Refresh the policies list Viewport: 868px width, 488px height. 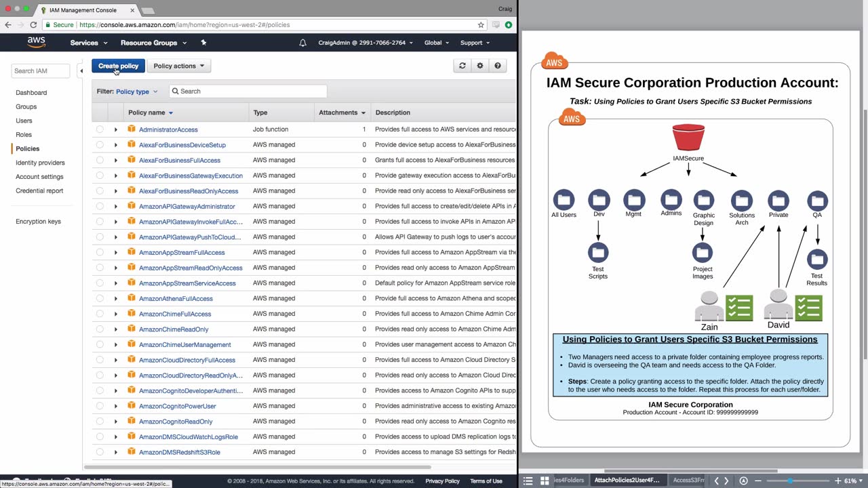coord(462,66)
